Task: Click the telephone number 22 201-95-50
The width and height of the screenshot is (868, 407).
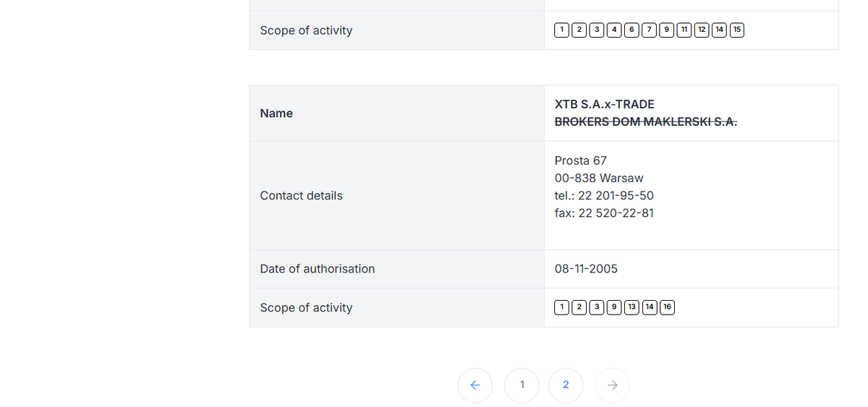Action: 616,195
